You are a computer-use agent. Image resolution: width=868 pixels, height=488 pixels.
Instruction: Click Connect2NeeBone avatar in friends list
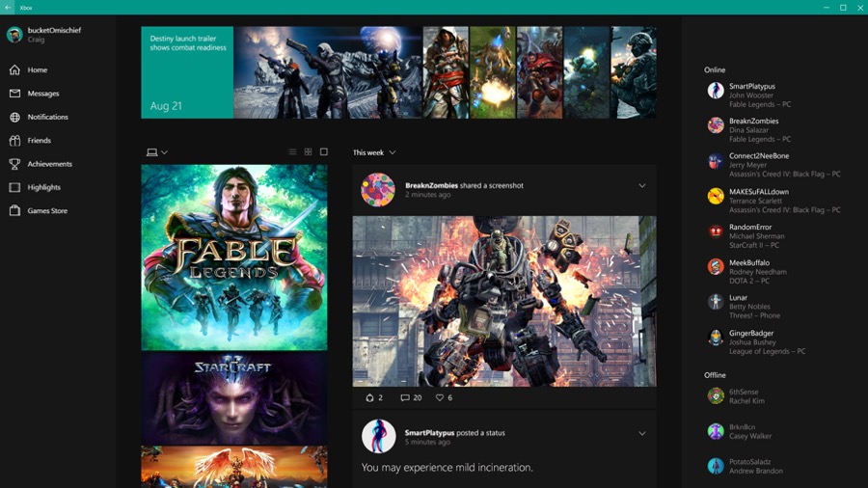(x=716, y=161)
